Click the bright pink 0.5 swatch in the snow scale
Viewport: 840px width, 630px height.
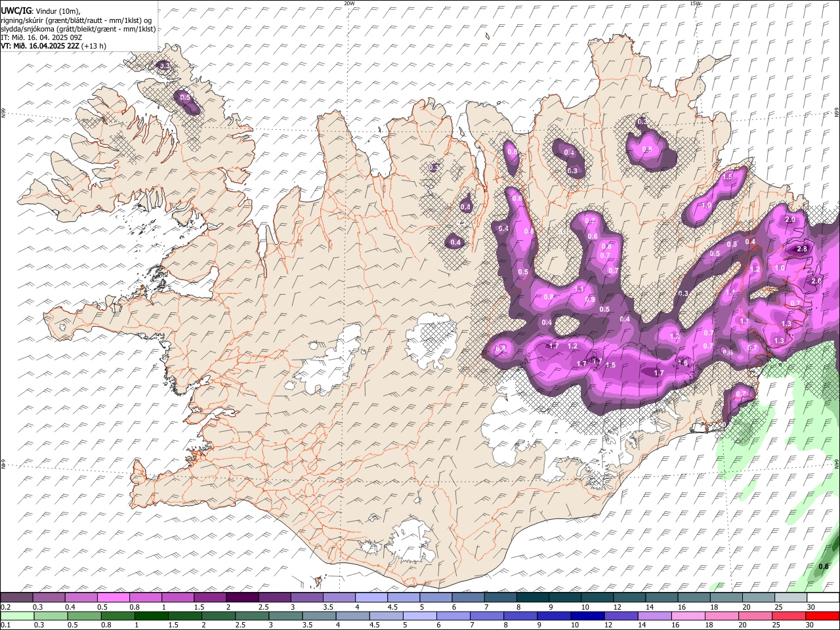113,598
